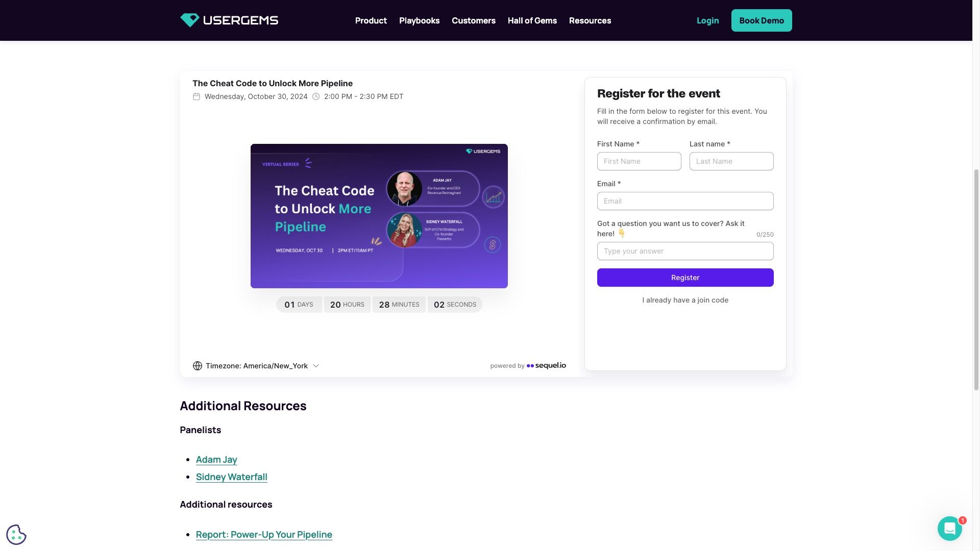Screen dimensions: 980x551
Task: Open the Hall of Gems menu item
Action: pyautogui.click(x=532, y=20)
